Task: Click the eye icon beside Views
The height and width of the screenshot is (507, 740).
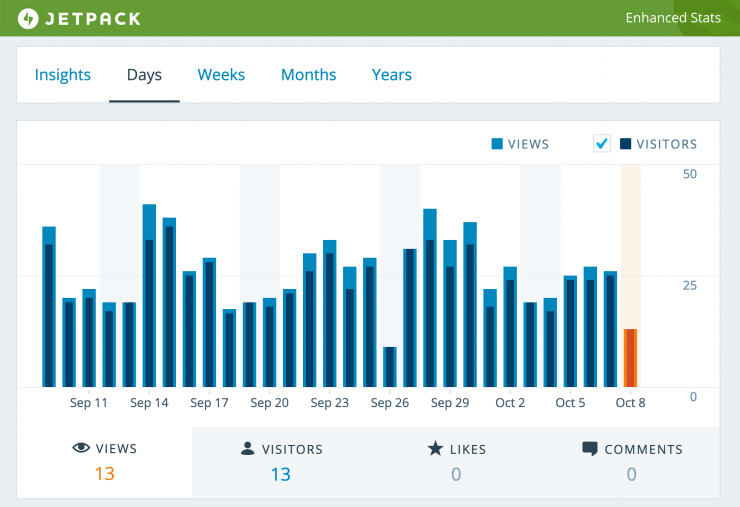Action: tap(81, 448)
